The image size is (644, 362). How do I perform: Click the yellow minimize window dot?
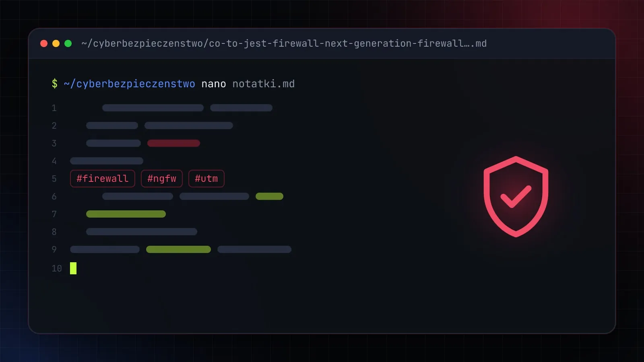coord(56,43)
